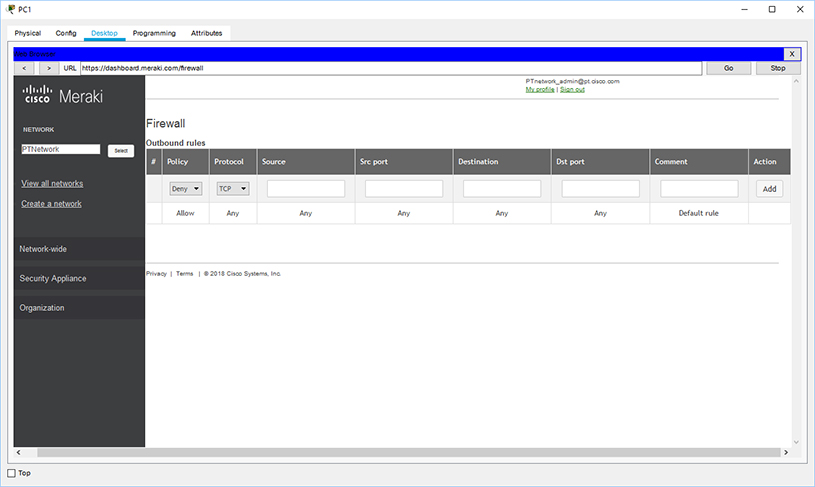The width and height of the screenshot is (815, 487).
Task: Minimize the PC1 window
Action: 744,9
